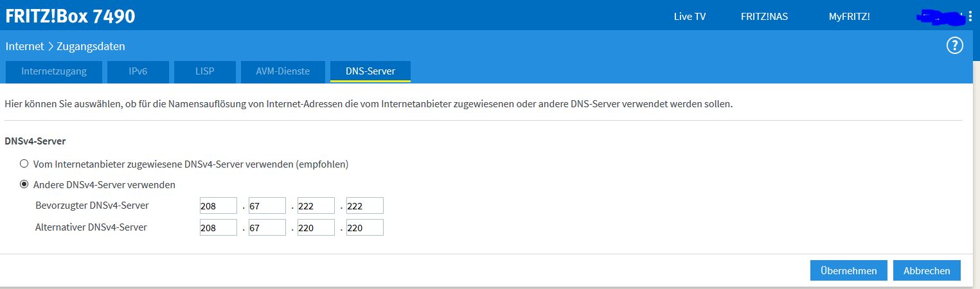This screenshot has height=289, width=980.
Task: Click the Internet breadcrumb link
Action: [24, 46]
